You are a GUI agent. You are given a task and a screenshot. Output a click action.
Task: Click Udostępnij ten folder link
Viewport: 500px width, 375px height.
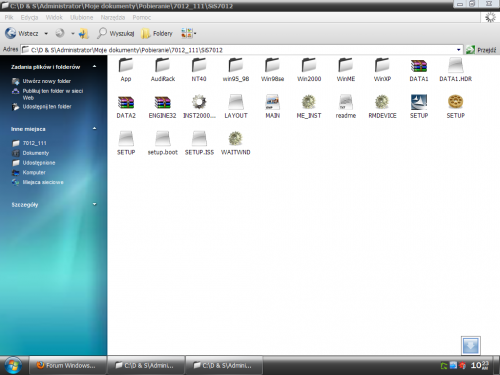coord(47,107)
